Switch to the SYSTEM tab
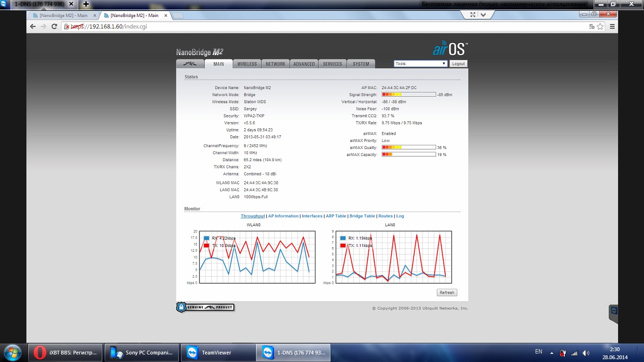The image size is (644, 362). (361, 64)
